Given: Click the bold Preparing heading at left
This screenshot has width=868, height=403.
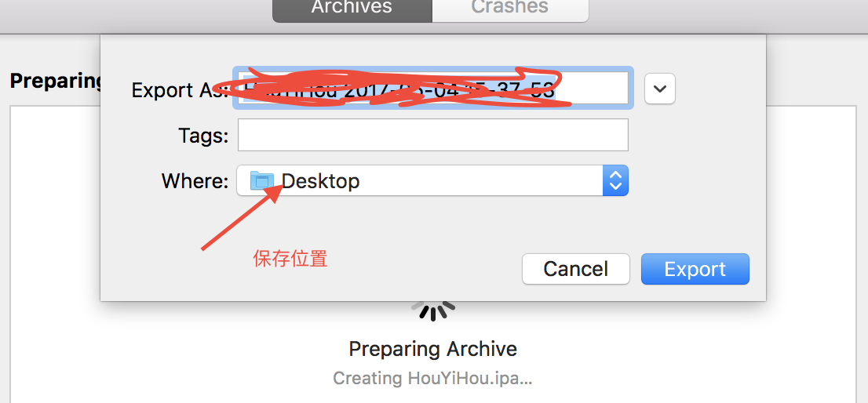Looking at the screenshot, I should (x=56, y=81).
